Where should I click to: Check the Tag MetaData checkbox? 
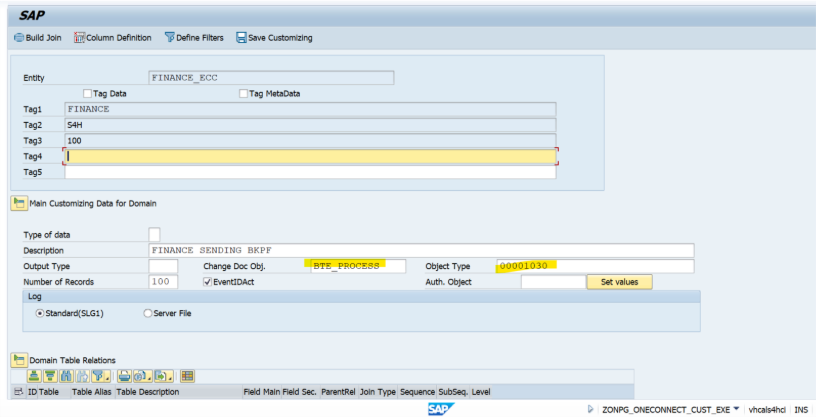click(x=243, y=94)
